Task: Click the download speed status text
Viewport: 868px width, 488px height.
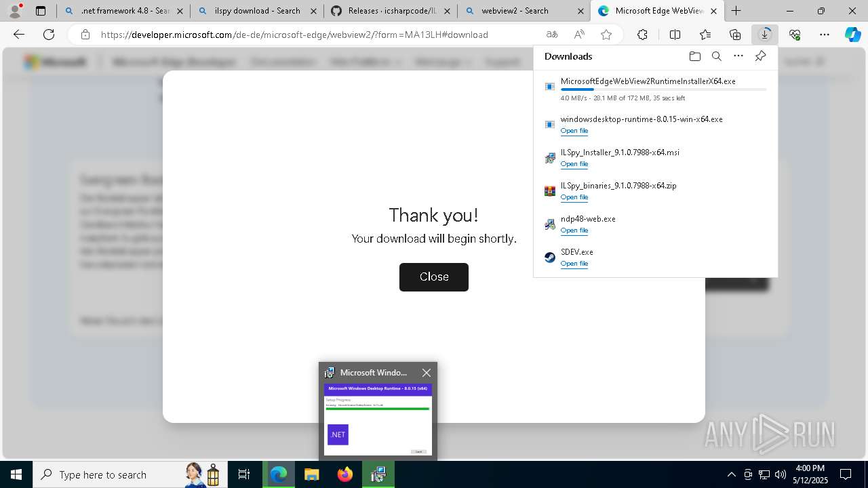Action: (x=625, y=98)
